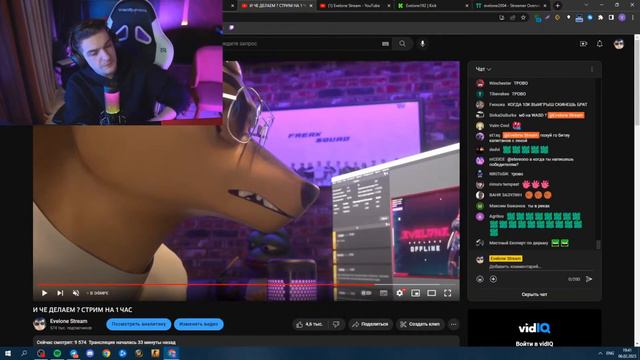The height and width of the screenshot is (360, 640).
Task: Open the on-screen keyboard icon in search
Action: click(x=385, y=44)
